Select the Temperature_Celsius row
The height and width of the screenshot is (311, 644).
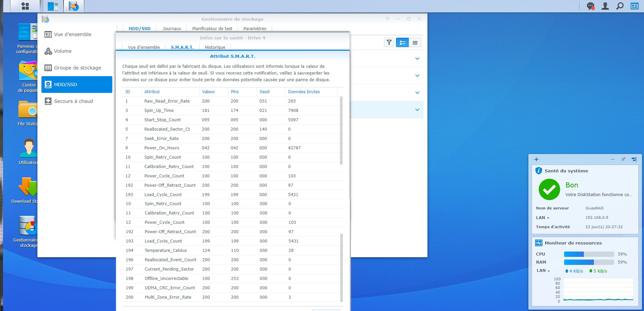231,251
